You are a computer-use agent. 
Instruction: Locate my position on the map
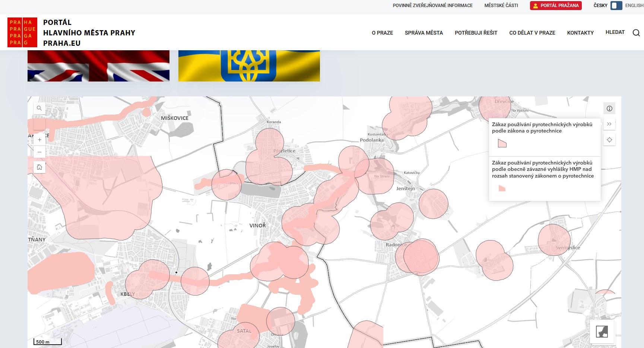coord(609,140)
